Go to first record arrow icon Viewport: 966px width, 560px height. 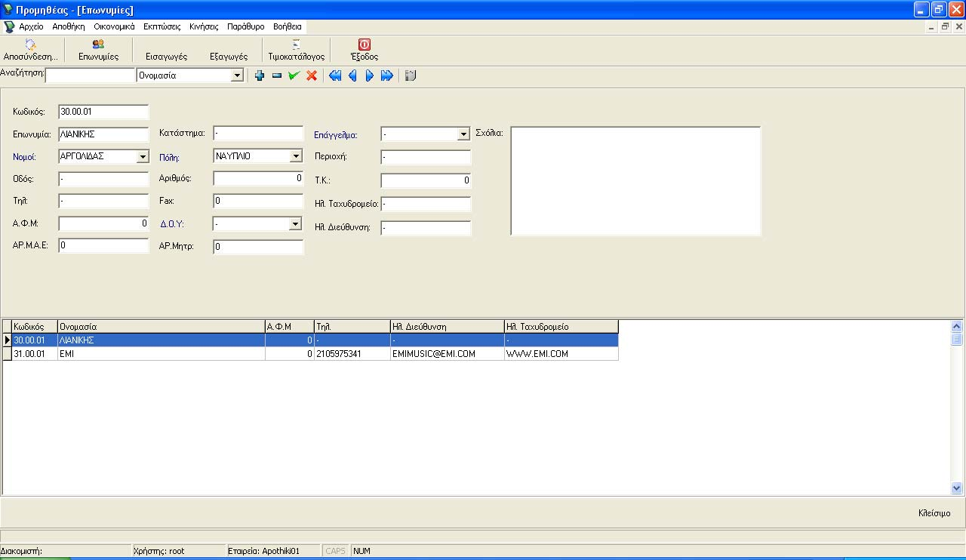pyautogui.click(x=335, y=75)
